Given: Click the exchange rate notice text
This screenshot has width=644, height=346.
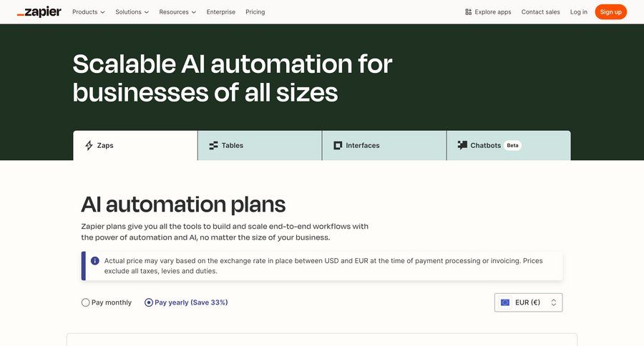Looking at the screenshot, I should click(323, 265).
